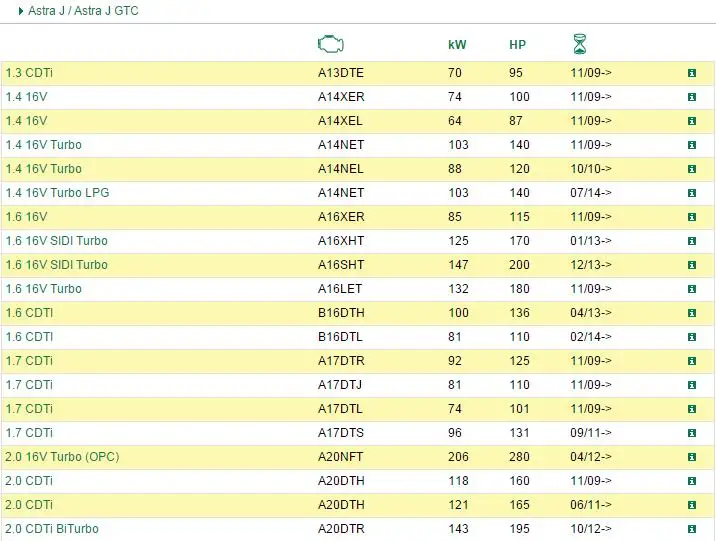Open info icon for A17DTS row
Screen dimensions: 716x541
tap(692, 433)
